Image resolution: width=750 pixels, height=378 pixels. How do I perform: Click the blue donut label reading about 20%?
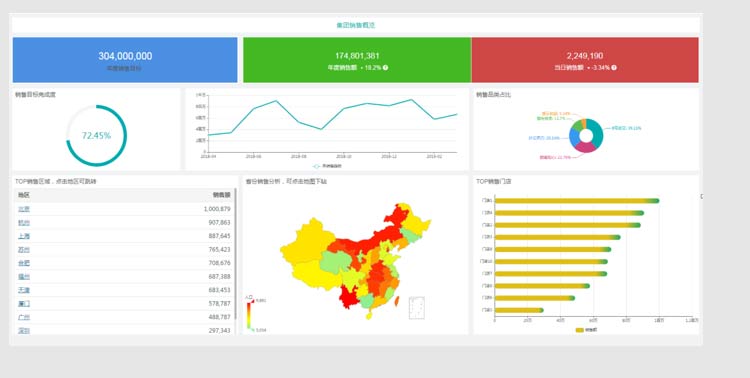coord(543,138)
